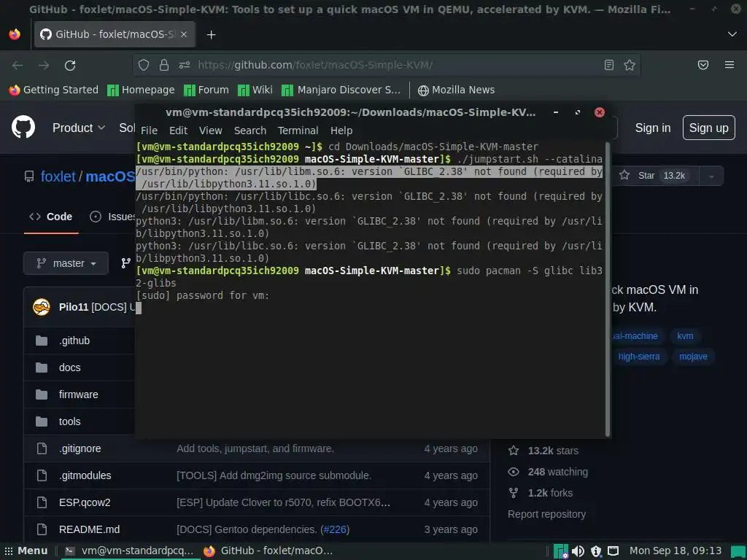Viewport: 747px width, 560px height.
Task: Open Manjaro Discover Software bookmark
Action: [x=341, y=90]
